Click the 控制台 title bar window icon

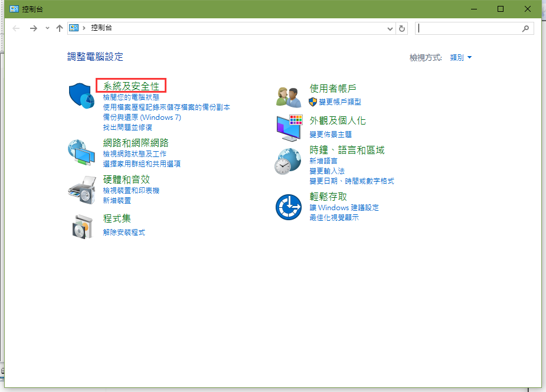14,9
